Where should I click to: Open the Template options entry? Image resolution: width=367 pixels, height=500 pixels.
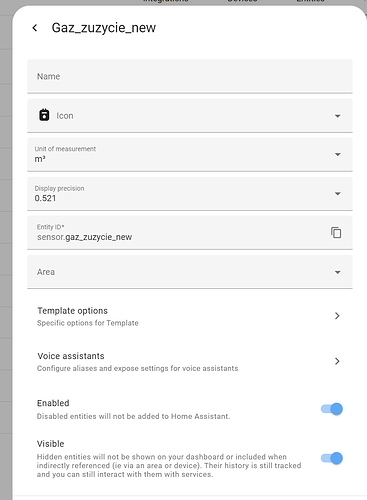point(190,316)
